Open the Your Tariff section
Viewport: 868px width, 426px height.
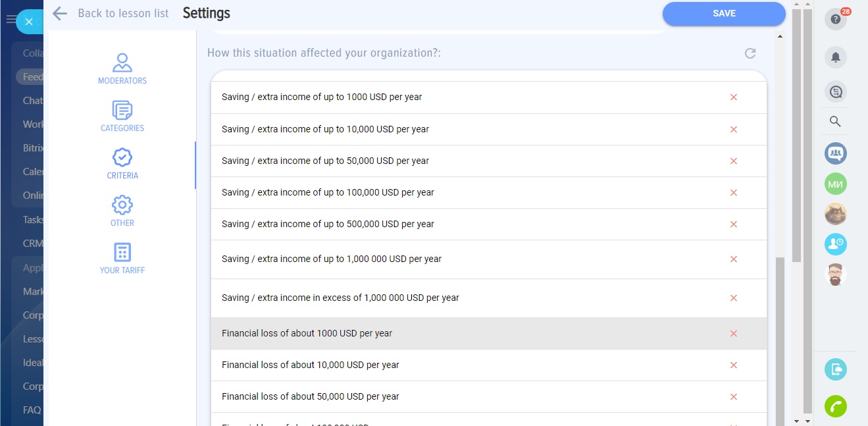pos(122,259)
